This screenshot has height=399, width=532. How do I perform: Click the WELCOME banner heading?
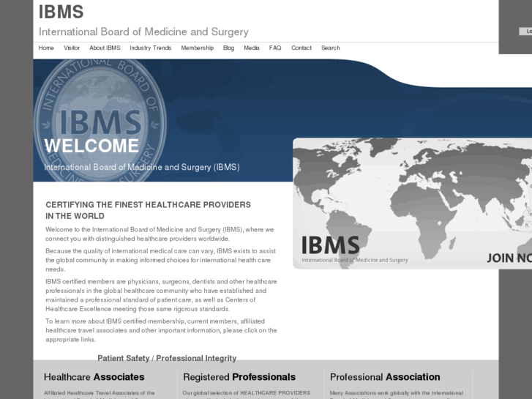point(91,146)
